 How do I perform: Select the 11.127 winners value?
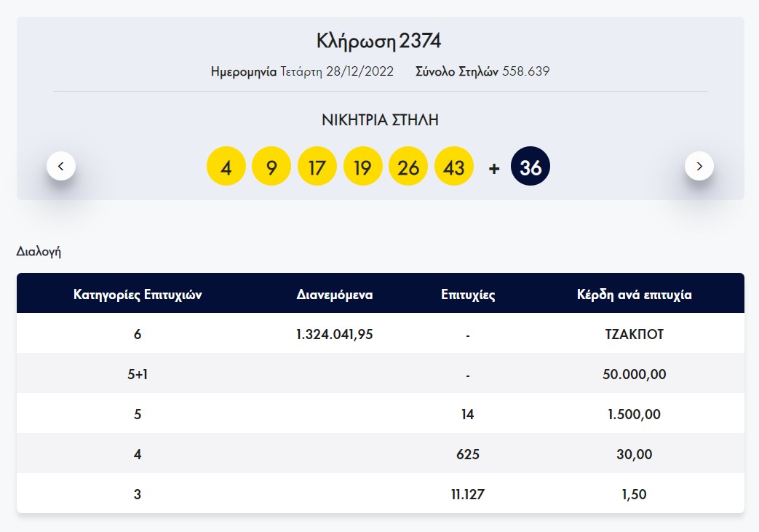pos(468,493)
